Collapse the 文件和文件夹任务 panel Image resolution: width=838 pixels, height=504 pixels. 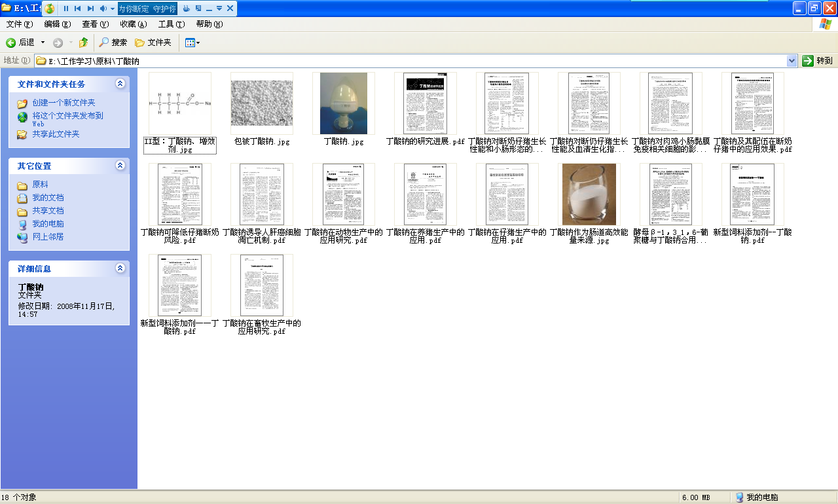coord(120,84)
